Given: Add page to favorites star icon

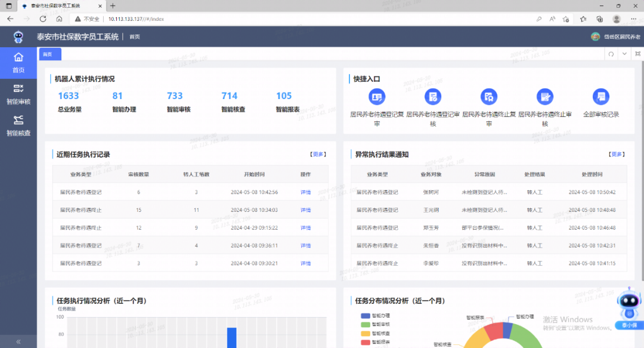Looking at the screenshot, I should click(x=566, y=19).
